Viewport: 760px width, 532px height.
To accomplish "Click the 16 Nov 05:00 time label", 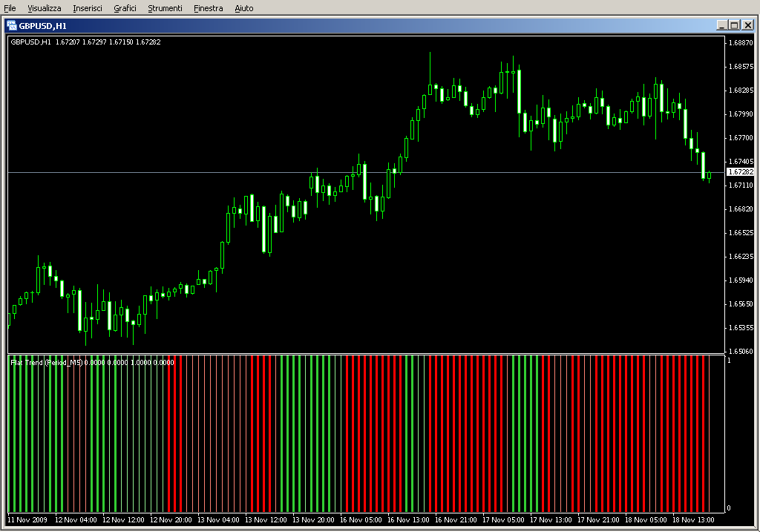I will (x=361, y=520).
